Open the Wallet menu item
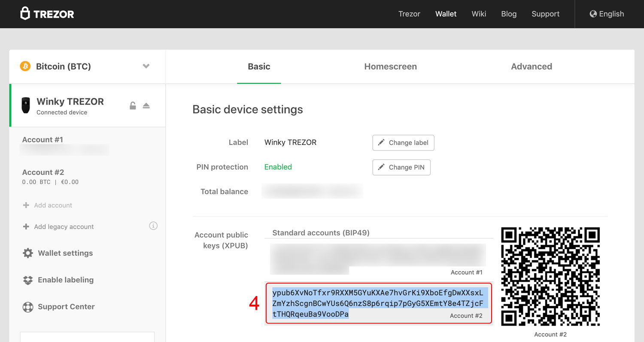Screen dimensions: 644x342 446,14
